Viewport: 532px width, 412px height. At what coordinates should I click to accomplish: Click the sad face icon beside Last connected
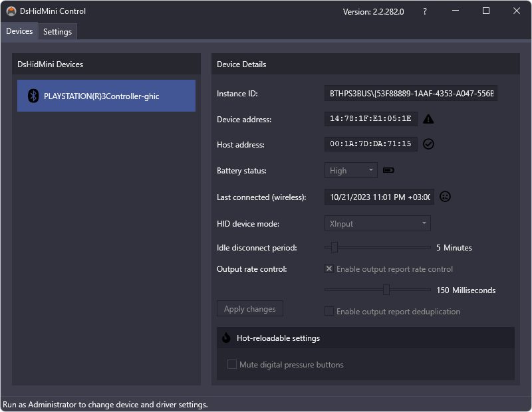click(445, 197)
